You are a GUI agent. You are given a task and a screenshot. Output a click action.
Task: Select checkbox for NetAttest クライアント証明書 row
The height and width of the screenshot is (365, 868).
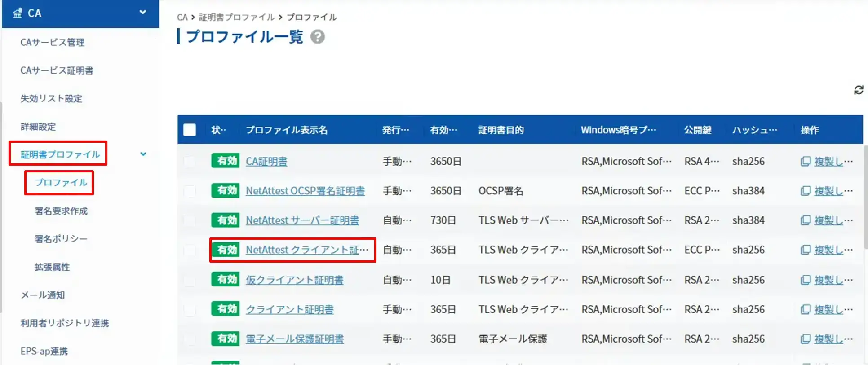pos(190,250)
